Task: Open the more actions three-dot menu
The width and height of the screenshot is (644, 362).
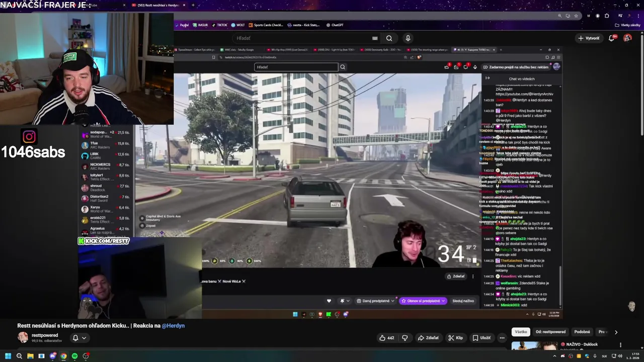Action: click(x=502, y=338)
